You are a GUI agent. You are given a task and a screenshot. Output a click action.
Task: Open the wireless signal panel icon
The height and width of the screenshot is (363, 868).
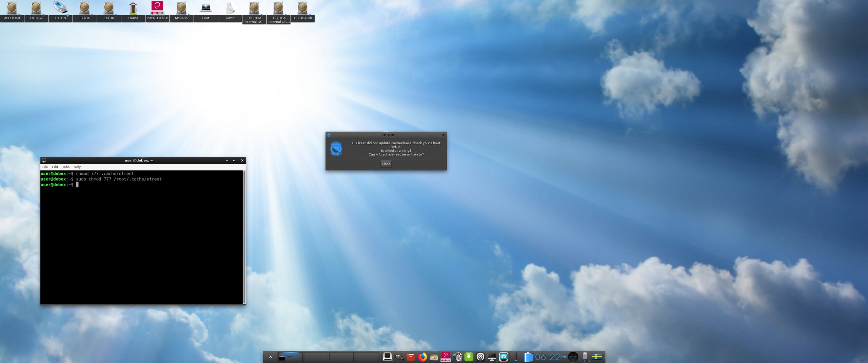[x=480, y=357]
